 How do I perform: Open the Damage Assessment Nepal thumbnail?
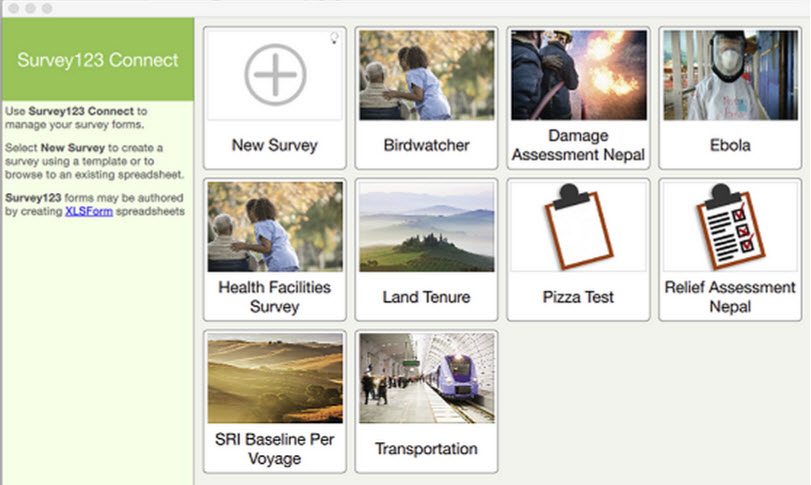click(x=578, y=75)
